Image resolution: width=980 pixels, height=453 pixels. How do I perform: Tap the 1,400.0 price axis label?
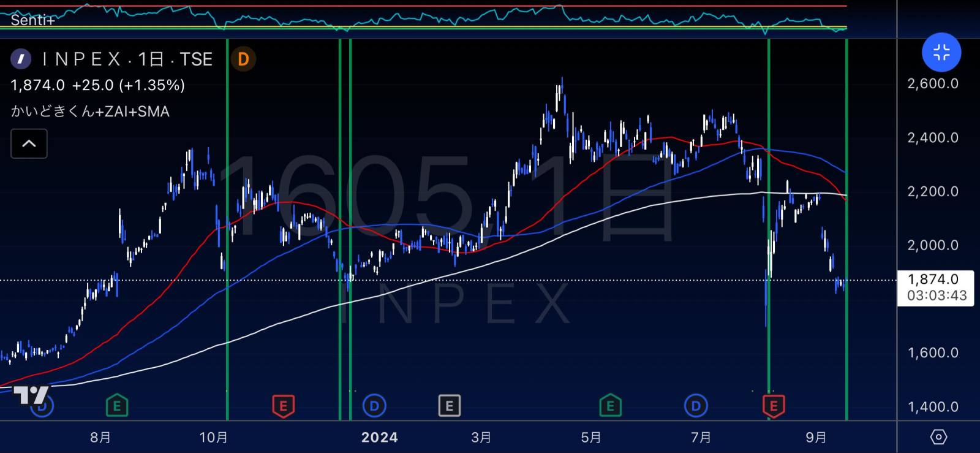click(x=933, y=407)
